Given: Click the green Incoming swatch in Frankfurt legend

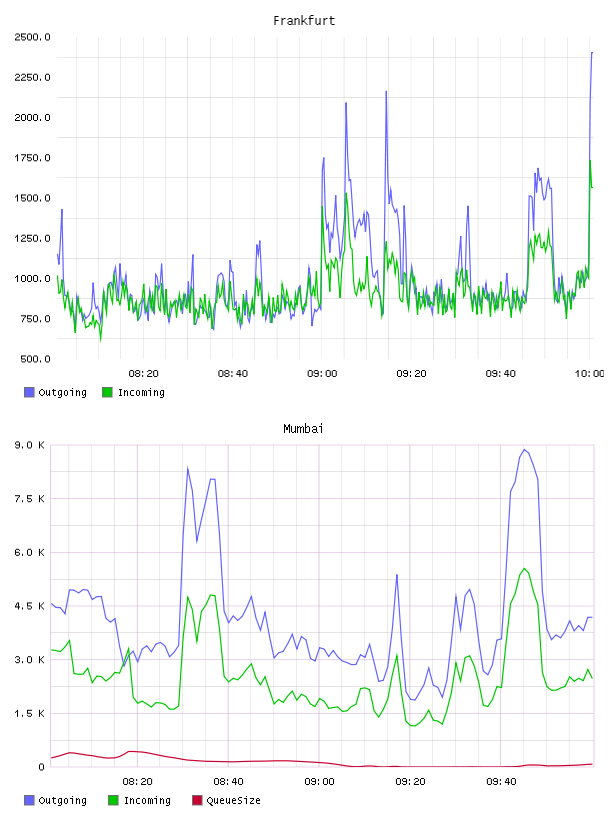Looking at the screenshot, I should [x=107, y=392].
